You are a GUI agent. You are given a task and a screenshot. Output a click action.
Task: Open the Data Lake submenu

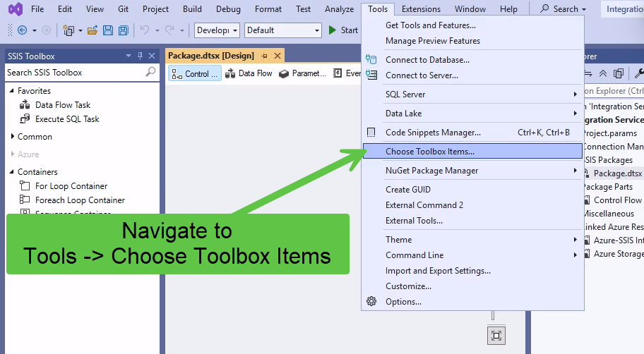click(x=472, y=114)
